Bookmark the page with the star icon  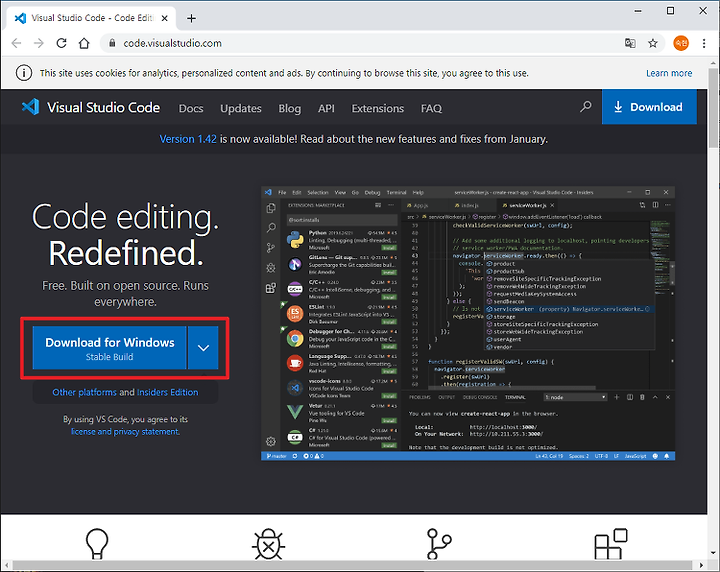click(x=652, y=43)
